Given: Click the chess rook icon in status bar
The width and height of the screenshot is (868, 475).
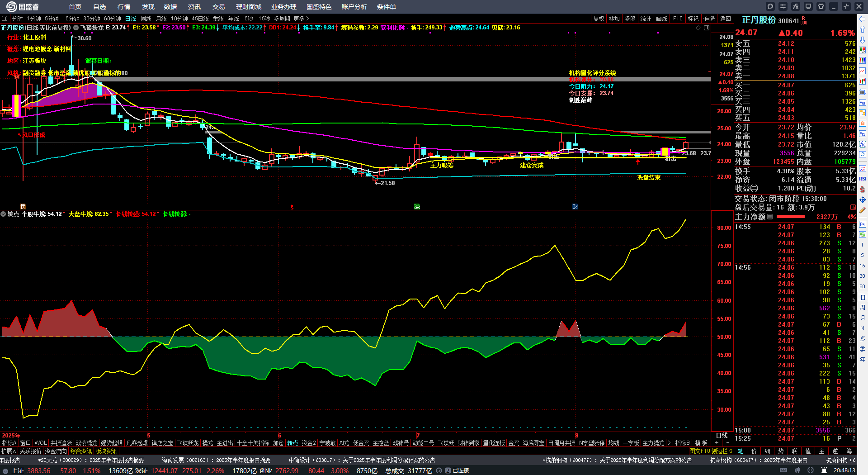Looking at the screenshot, I should pyautogui.click(x=824, y=470).
